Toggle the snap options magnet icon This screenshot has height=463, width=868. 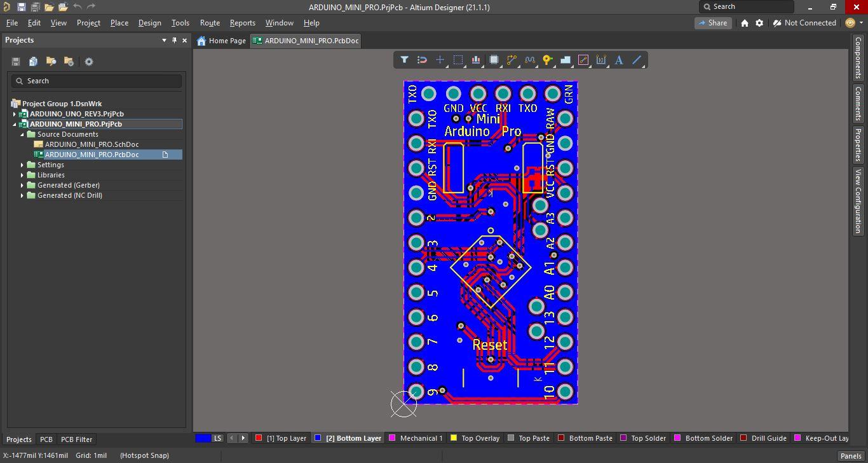(x=422, y=60)
